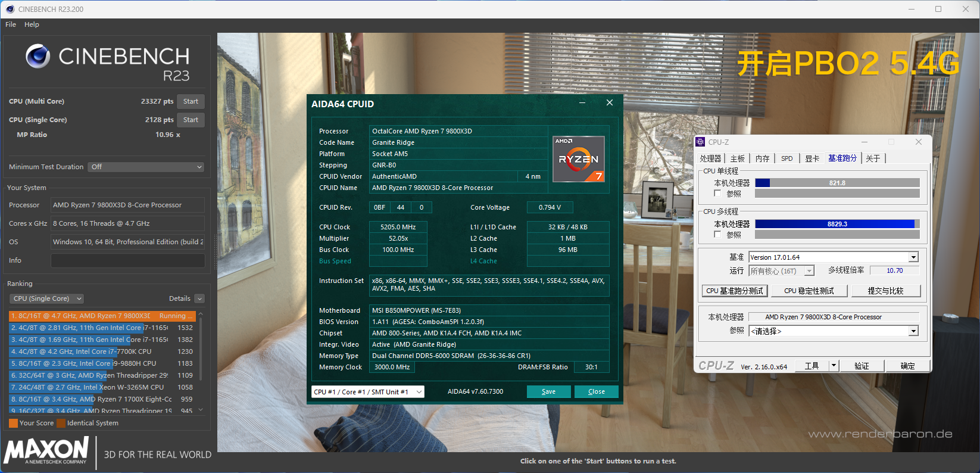Click Save in AIDA64 CPUID
Viewport: 980px width, 473px height.
tap(548, 392)
